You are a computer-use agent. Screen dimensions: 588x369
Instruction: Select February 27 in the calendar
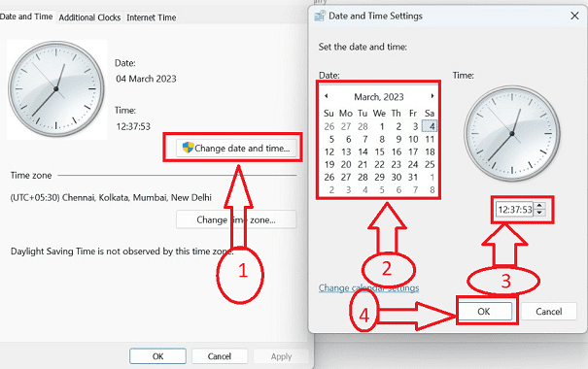346,126
